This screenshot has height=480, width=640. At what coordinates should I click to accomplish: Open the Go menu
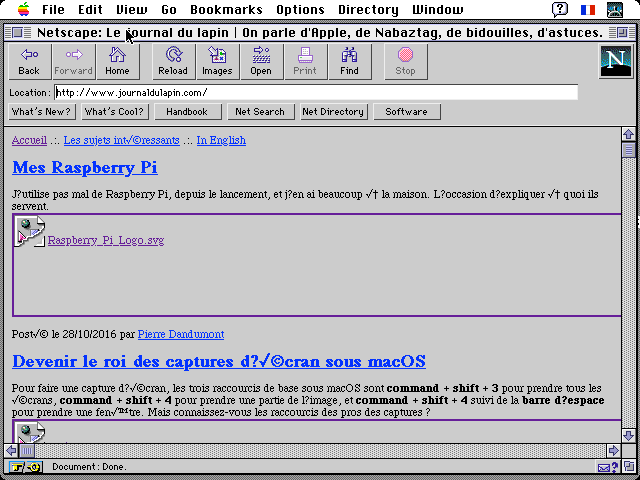tap(169, 9)
